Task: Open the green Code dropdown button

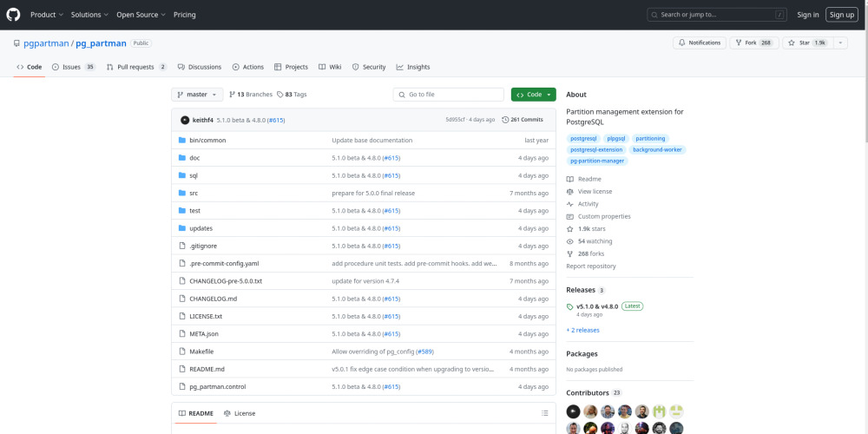Action: pyautogui.click(x=533, y=95)
